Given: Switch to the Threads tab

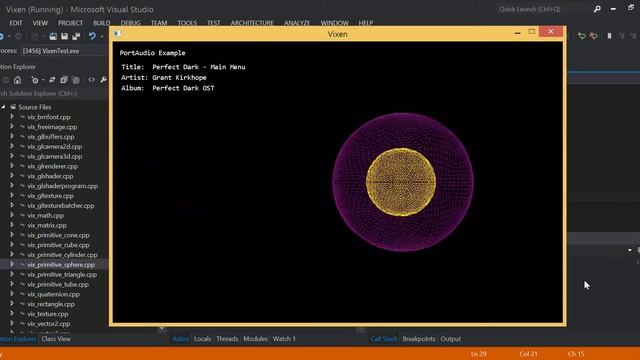Looking at the screenshot, I should tap(227, 339).
